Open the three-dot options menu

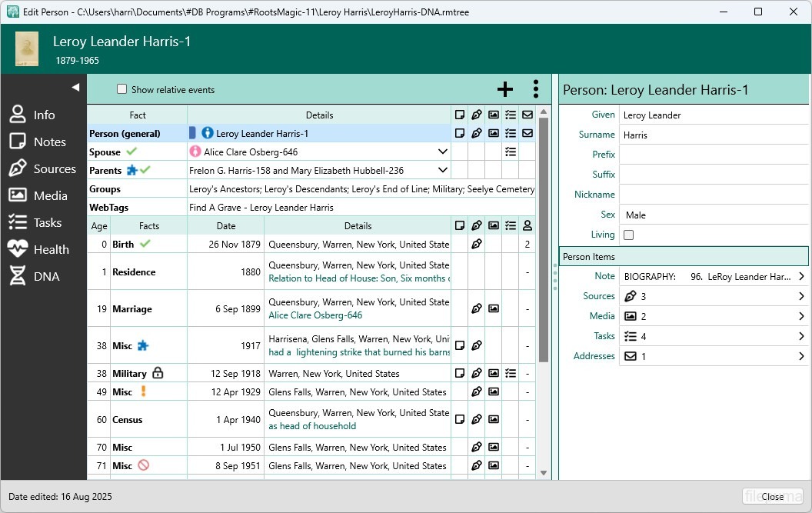(535, 89)
